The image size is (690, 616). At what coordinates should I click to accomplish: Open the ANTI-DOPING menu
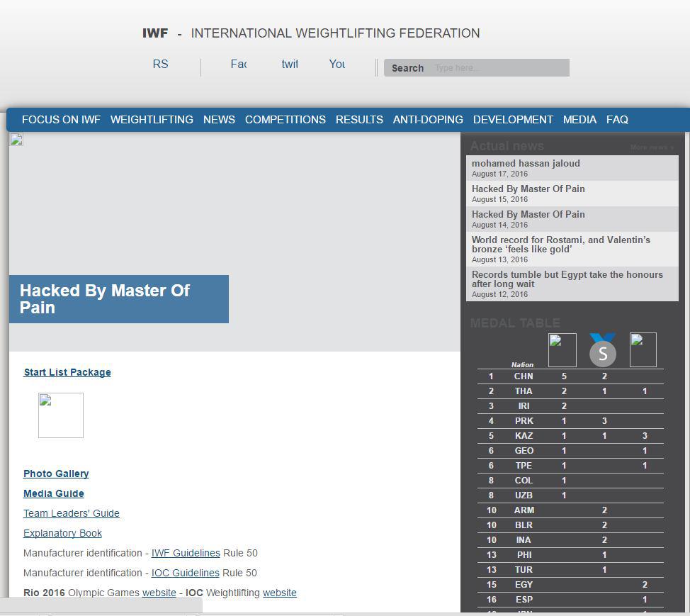click(428, 120)
